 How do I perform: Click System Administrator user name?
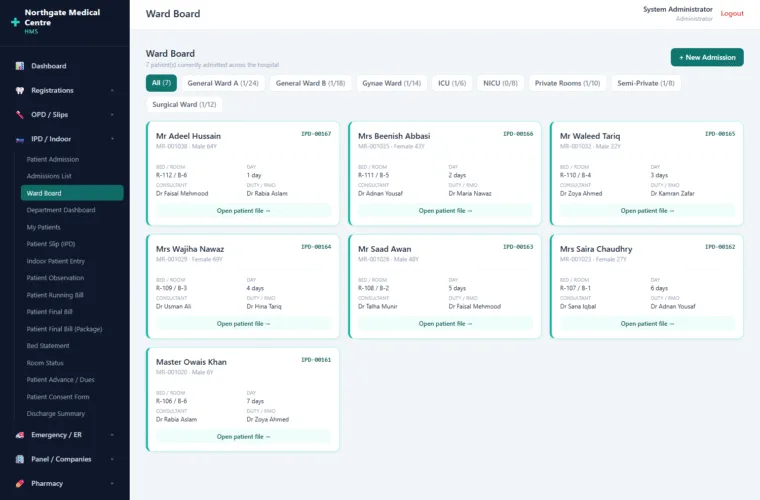[x=678, y=9]
